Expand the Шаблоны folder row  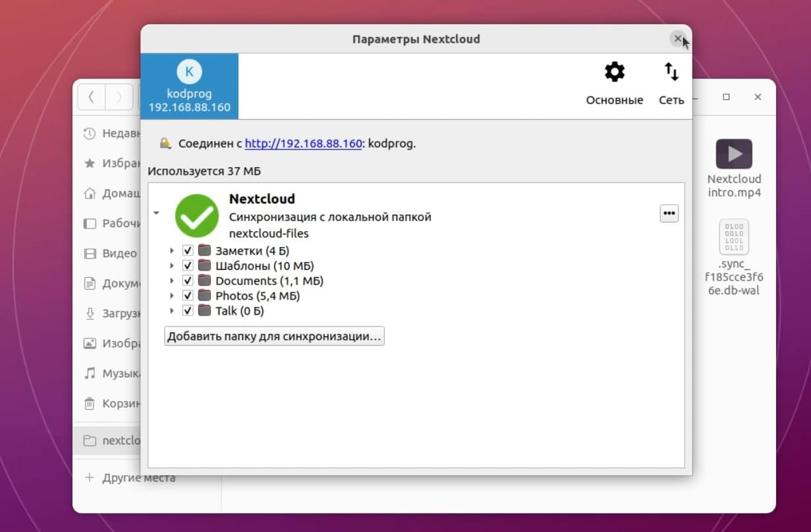172,266
